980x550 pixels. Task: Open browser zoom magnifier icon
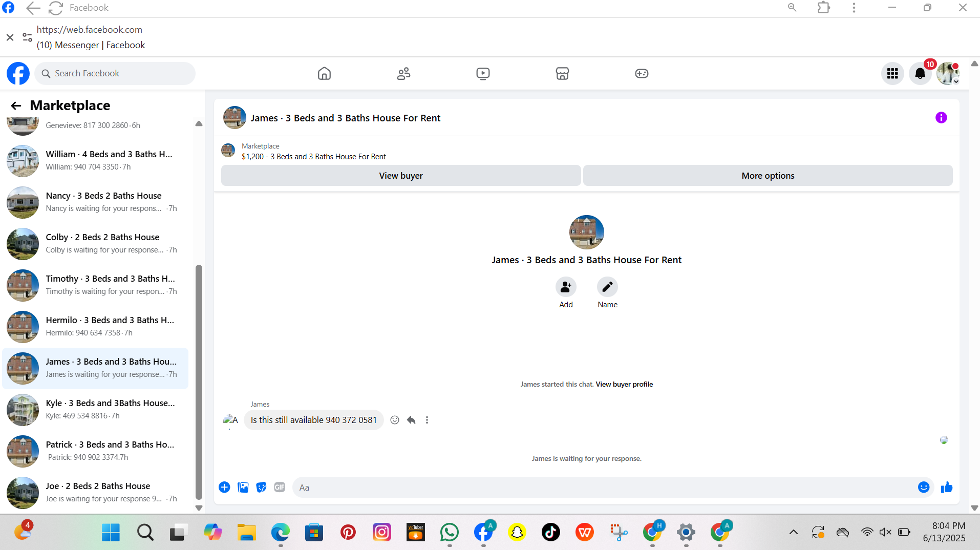792,8
